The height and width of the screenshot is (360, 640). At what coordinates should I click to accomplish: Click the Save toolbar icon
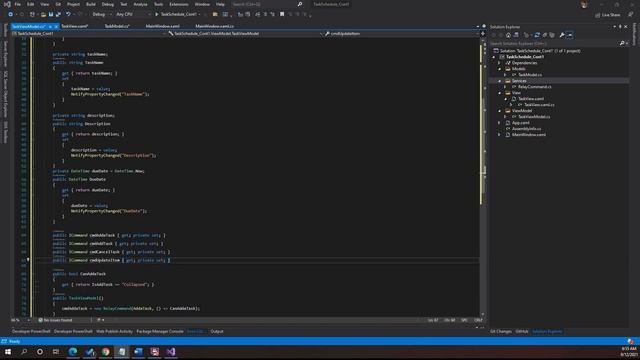tap(51, 14)
